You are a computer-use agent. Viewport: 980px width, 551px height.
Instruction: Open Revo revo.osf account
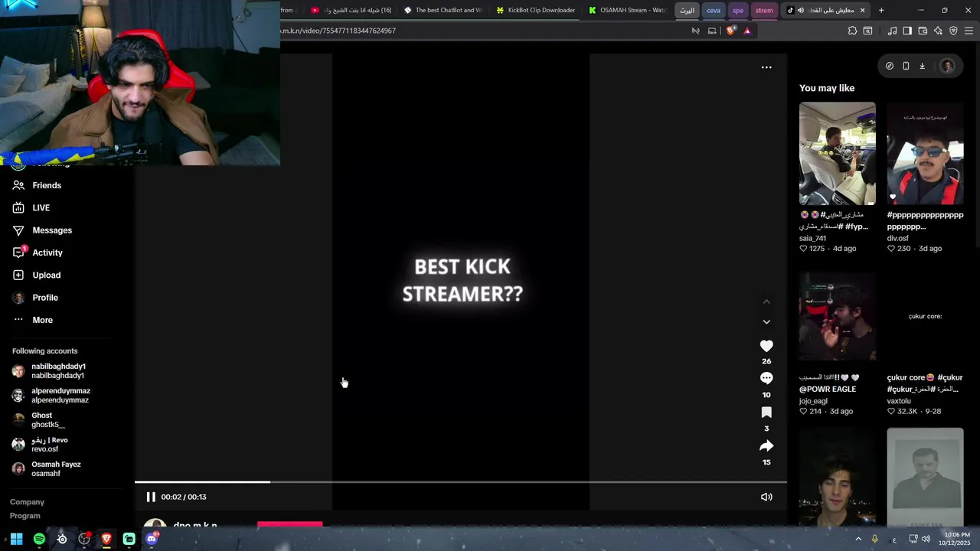click(x=40, y=445)
